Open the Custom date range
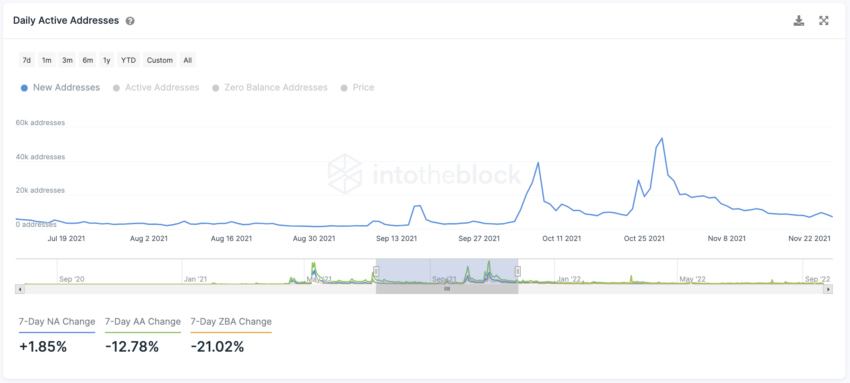The image size is (850, 383). pyautogui.click(x=160, y=60)
